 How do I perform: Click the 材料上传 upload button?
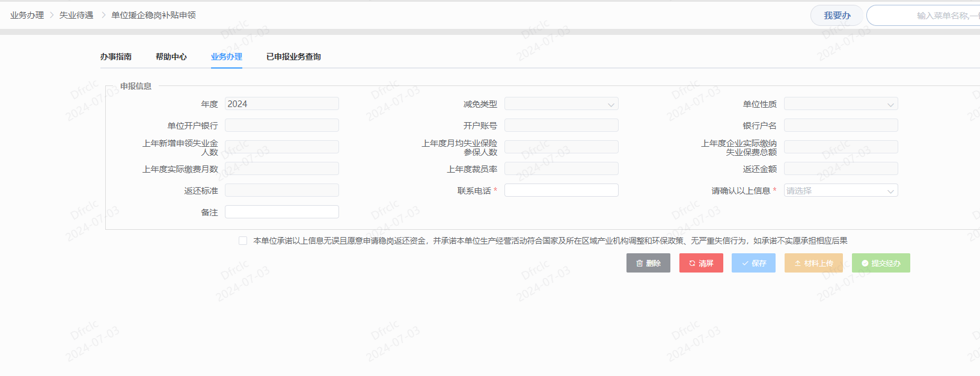point(813,263)
